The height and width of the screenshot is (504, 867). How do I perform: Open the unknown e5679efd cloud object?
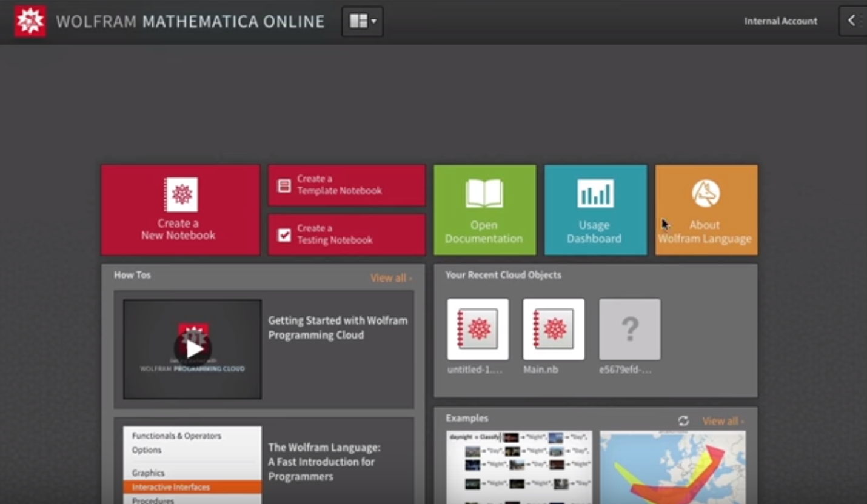pos(630,329)
